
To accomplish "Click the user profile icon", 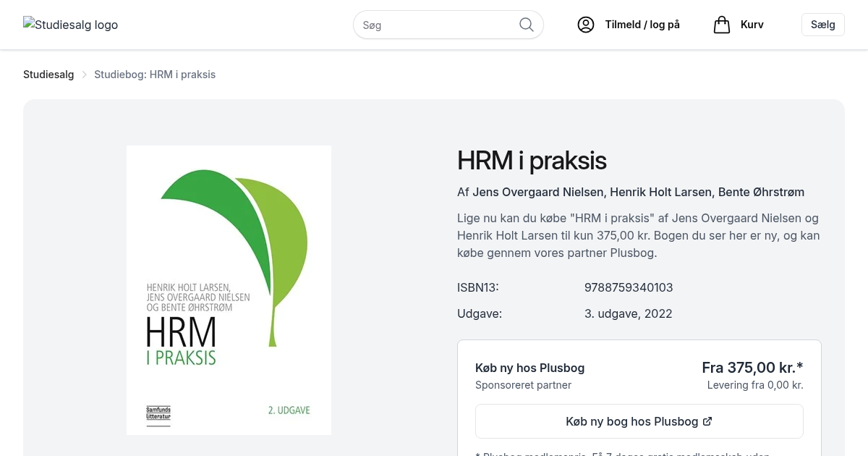I will pos(585,25).
